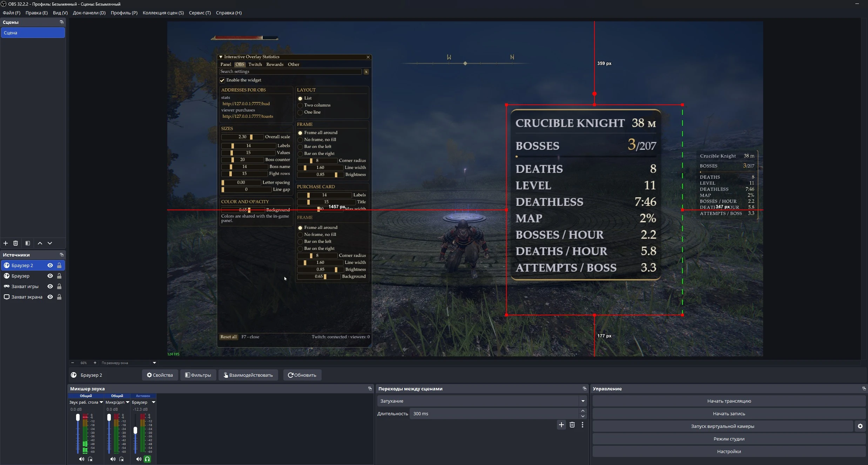Screen dimensions: 868x465
Task: Delete the selected scene with the trash icon
Action: (x=15, y=243)
